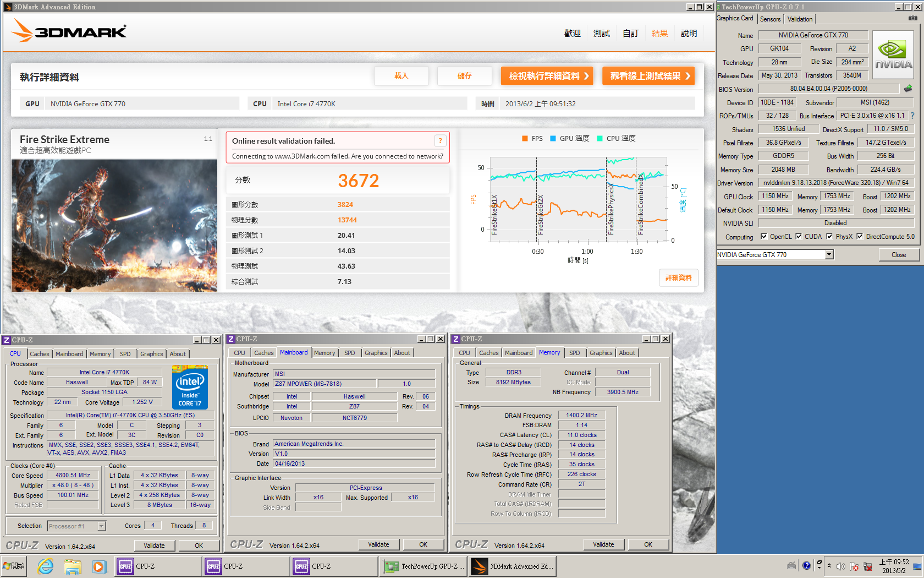Viewport: 924px width, 578px height.
Task: Click the Bus Interface question mark icon
Action: 912,116
